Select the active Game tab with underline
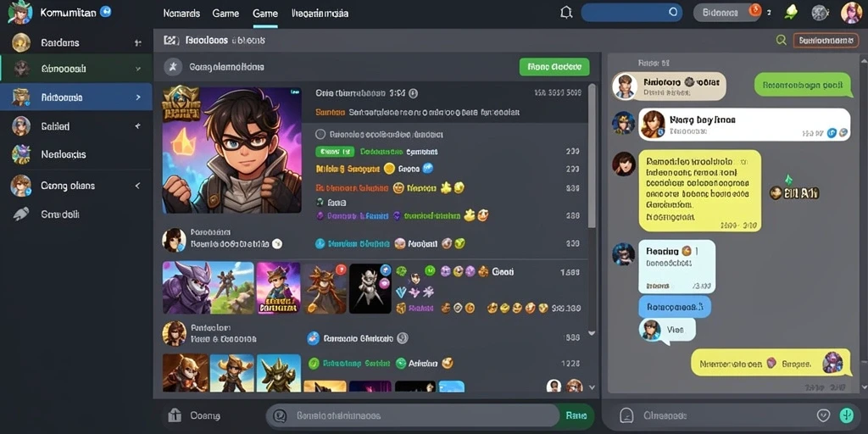868x434 pixels. [265, 14]
